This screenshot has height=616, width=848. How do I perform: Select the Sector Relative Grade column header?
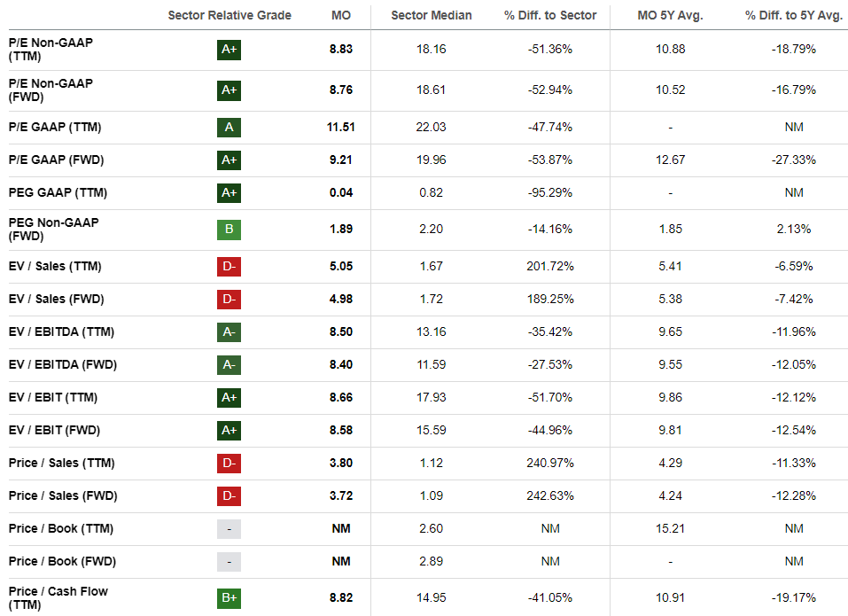coord(228,15)
